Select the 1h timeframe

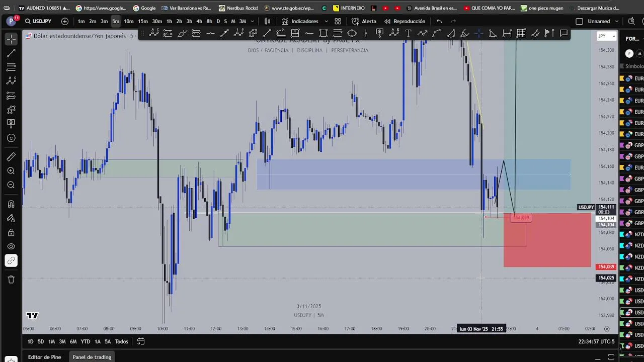[x=169, y=21]
